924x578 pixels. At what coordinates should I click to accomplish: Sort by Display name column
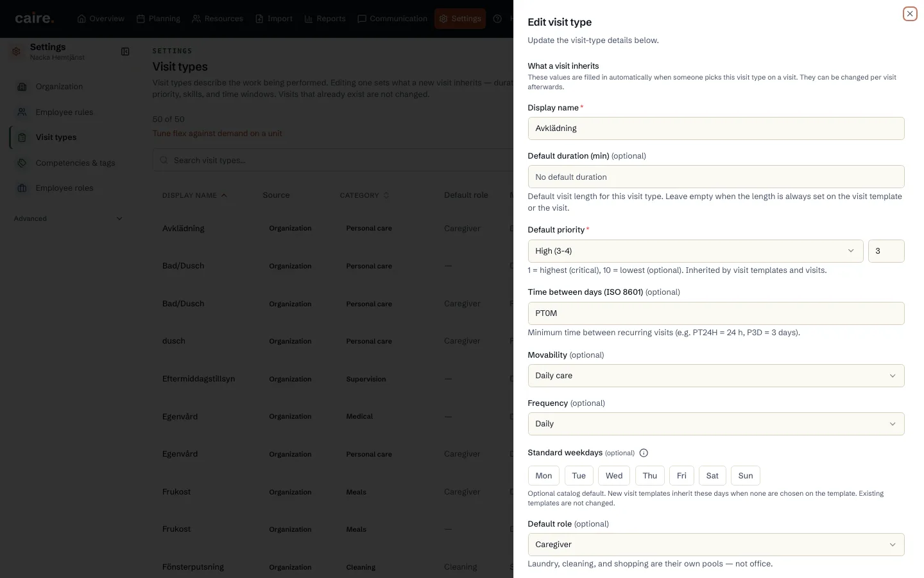(x=194, y=195)
